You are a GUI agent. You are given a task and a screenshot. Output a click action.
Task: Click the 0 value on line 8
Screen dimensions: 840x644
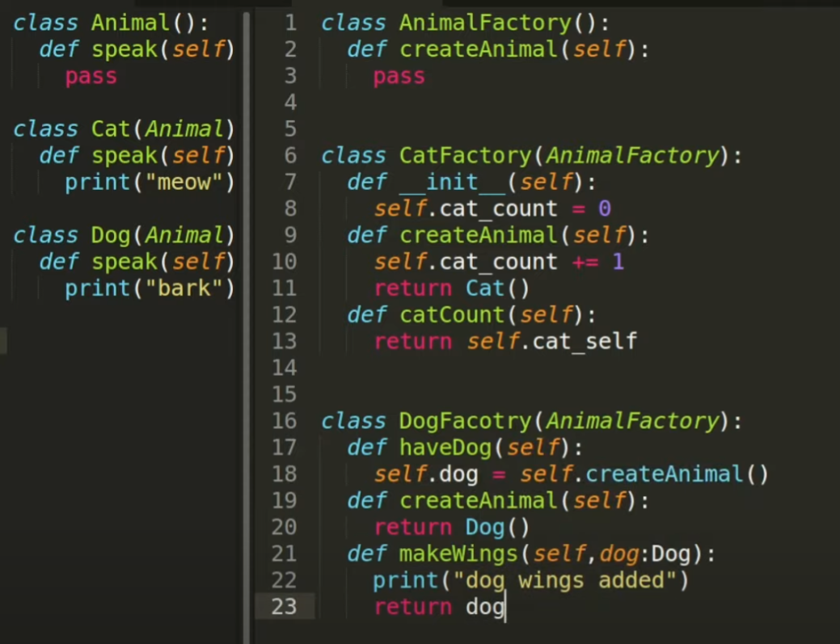pos(605,208)
